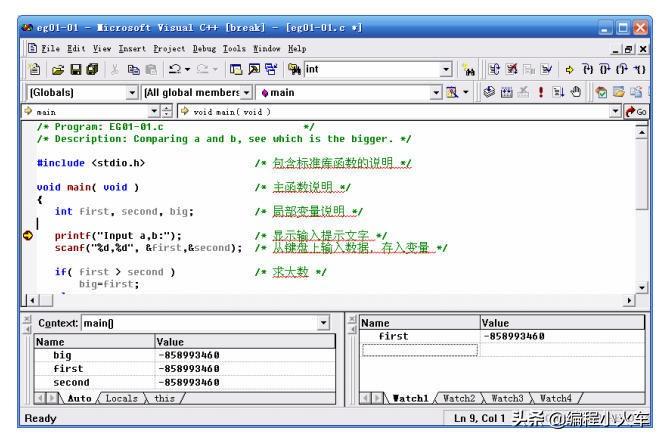
Task: Open the WizardBar actions menu arrow
Action: 466,92
